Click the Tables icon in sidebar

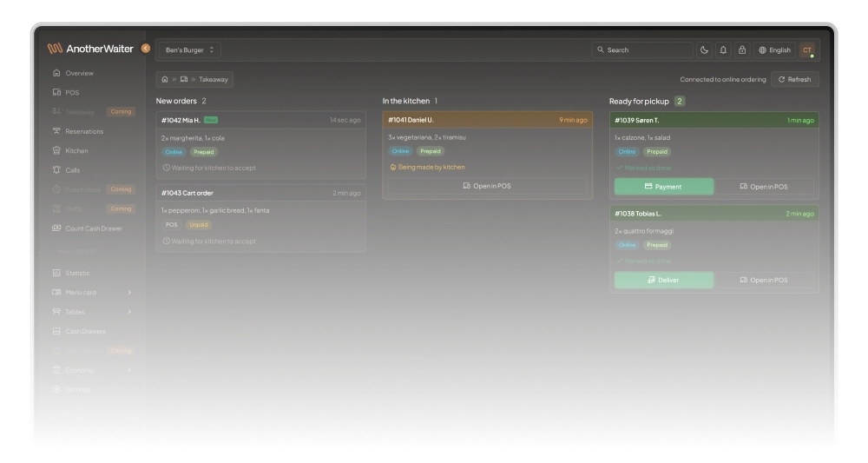pyautogui.click(x=56, y=311)
